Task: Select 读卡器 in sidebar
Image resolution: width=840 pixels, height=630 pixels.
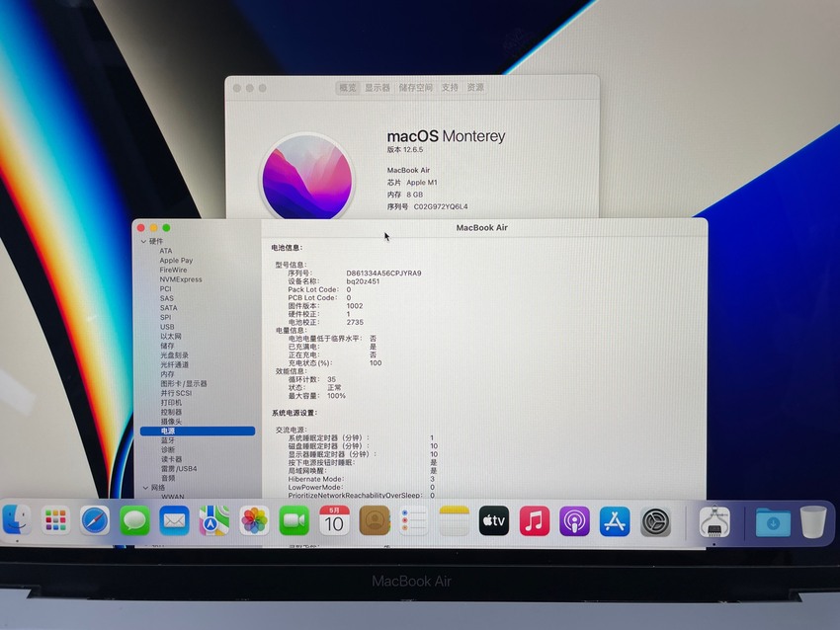Action: [172, 459]
